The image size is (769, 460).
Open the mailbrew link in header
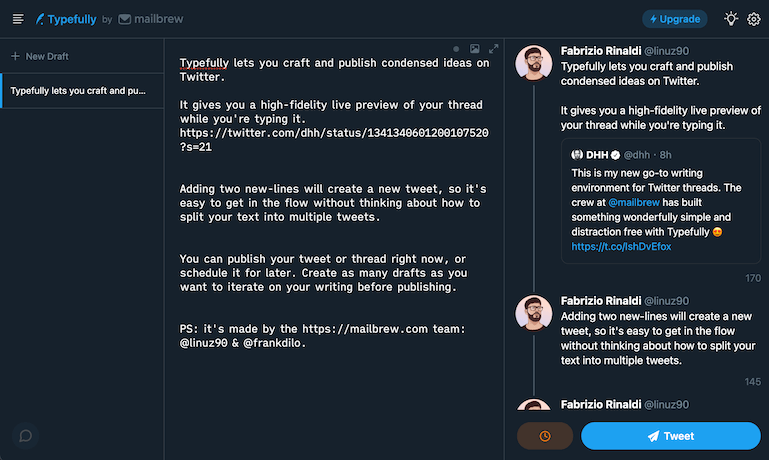pyautogui.click(x=149, y=19)
